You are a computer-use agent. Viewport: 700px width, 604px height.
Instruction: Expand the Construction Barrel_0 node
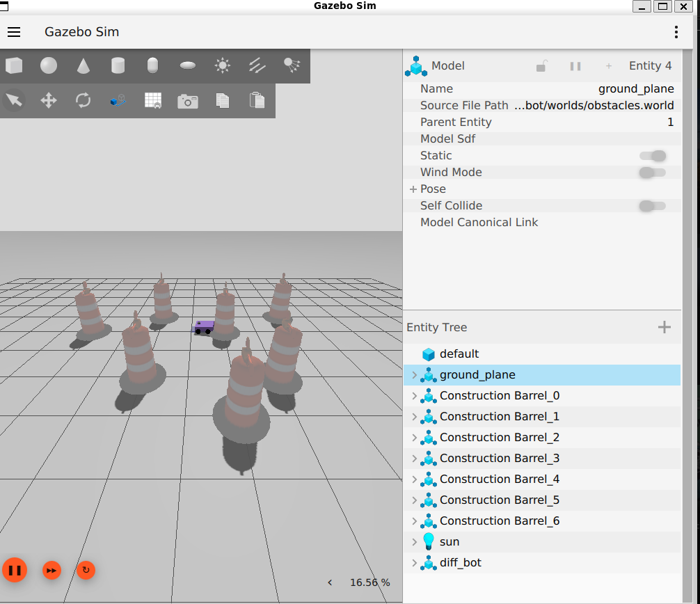point(414,396)
